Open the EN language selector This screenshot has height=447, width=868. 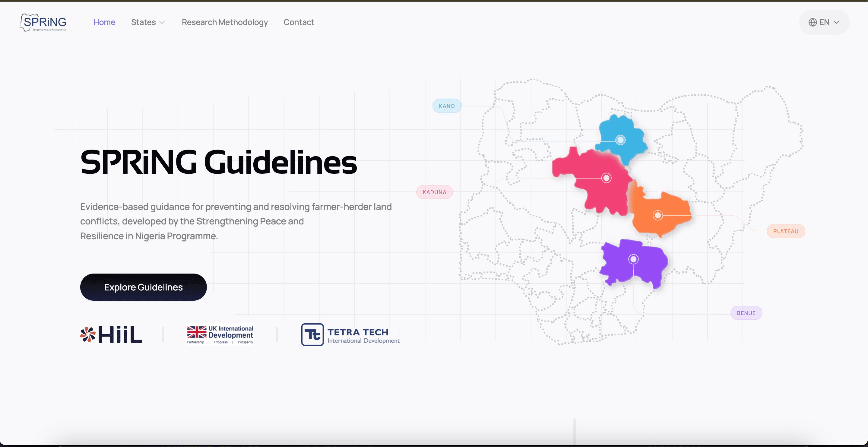[824, 22]
